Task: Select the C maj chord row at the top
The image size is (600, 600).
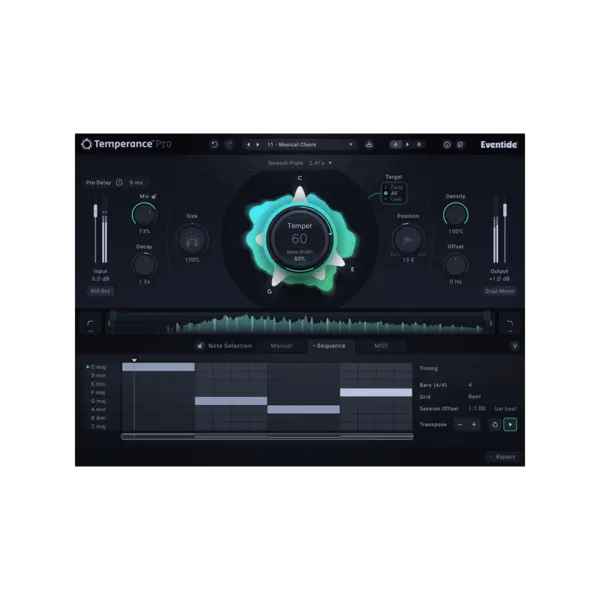Action: pyautogui.click(x=98, y=367)
